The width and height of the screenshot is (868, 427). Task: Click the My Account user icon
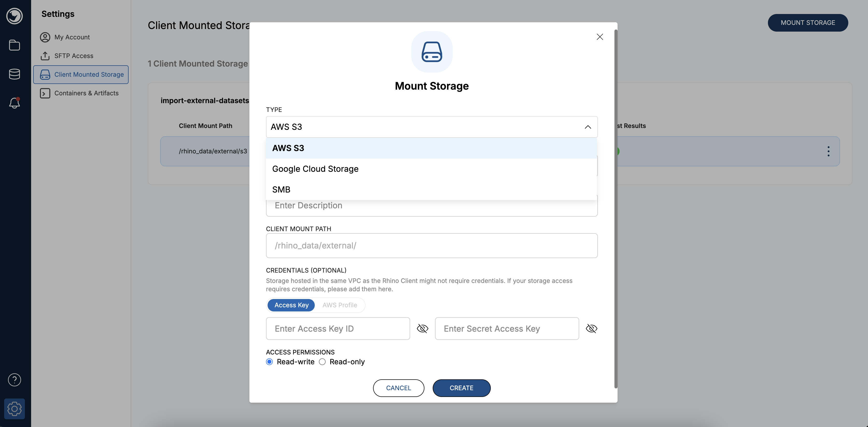pyautogui.click(x=45, y=37)
